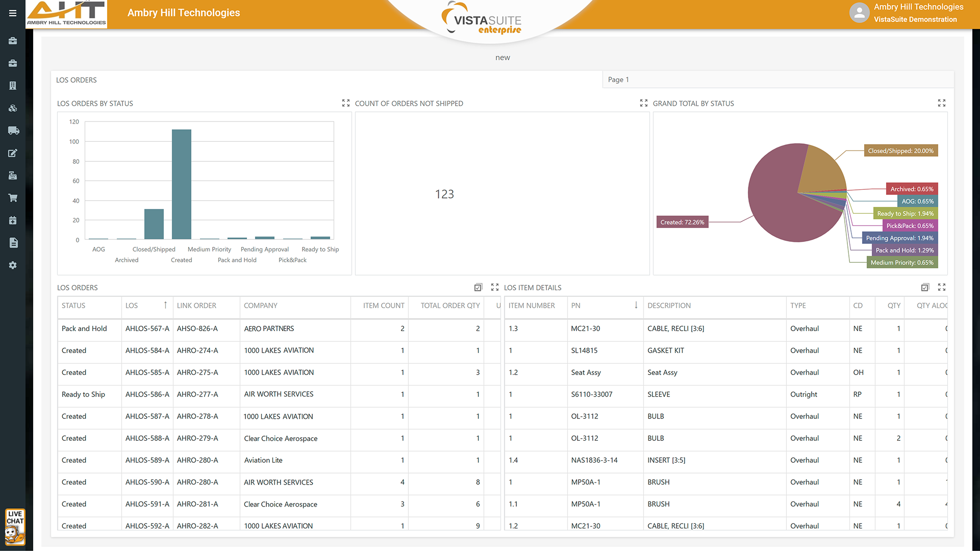Expand the LOS Orders By Status chart
The width and height of the screenshot is (980, 551).
tap(346, 103)
